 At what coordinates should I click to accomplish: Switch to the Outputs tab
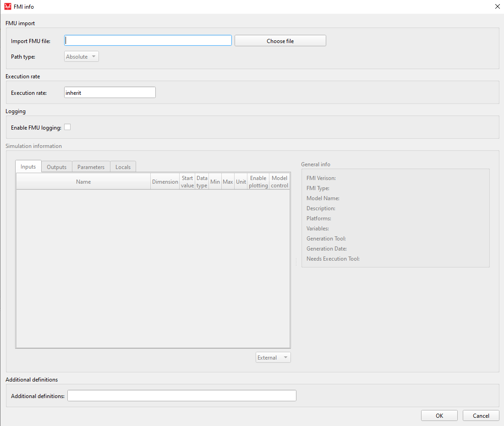click(x=57, y=167)
